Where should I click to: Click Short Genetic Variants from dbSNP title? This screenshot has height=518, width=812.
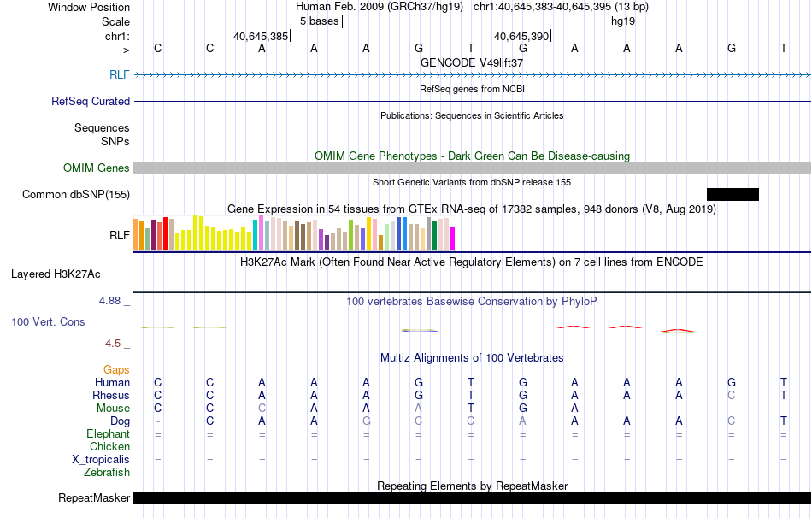tap(472, 182)
